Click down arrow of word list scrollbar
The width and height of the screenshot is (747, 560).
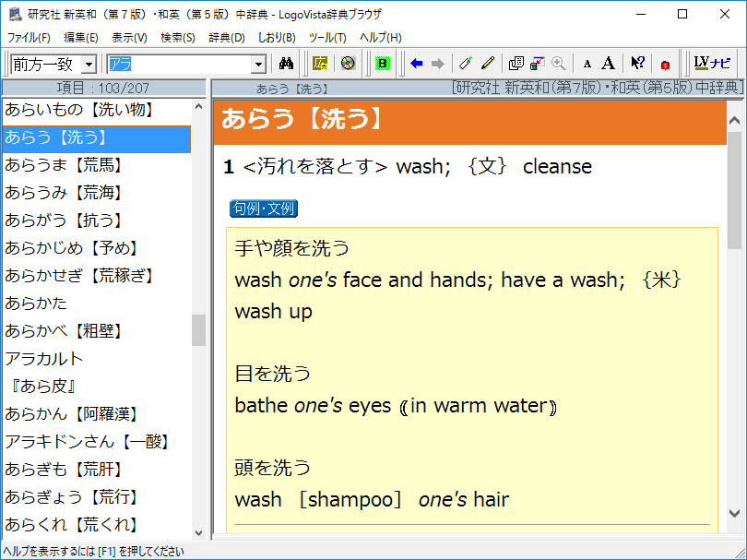(199, 532)
